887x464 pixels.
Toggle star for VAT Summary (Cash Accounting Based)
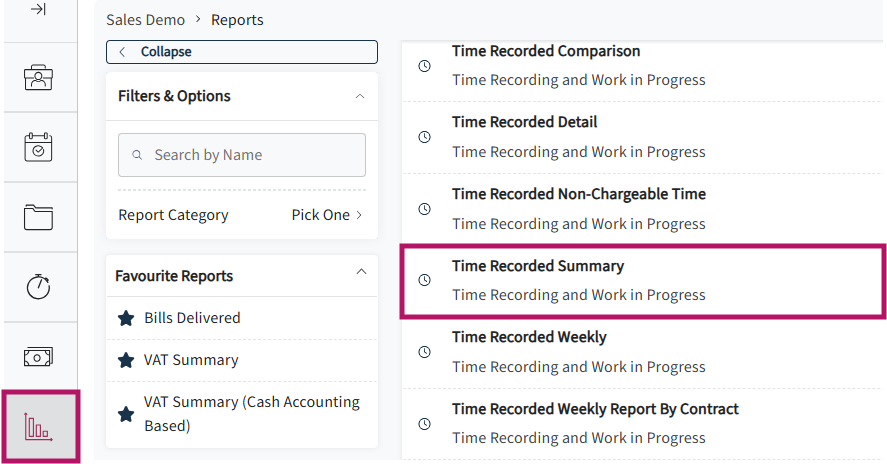click(x=126, y=414)
